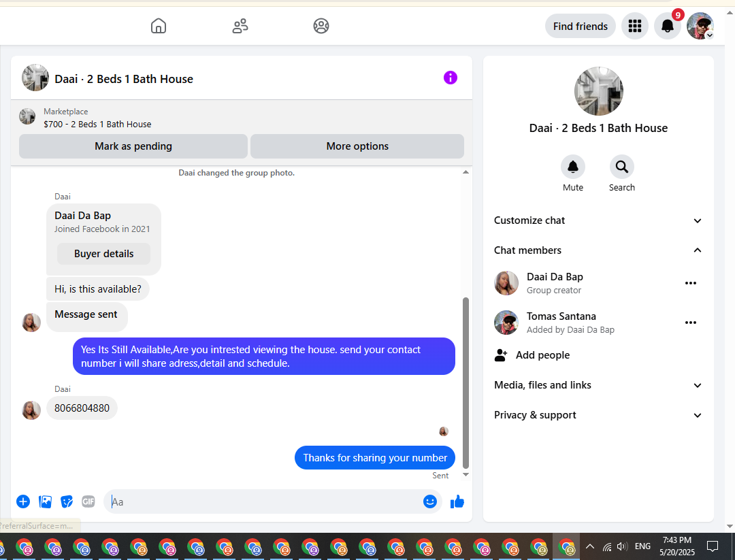
Task: Click the phone number 8066804880 message
Action: 82,408
